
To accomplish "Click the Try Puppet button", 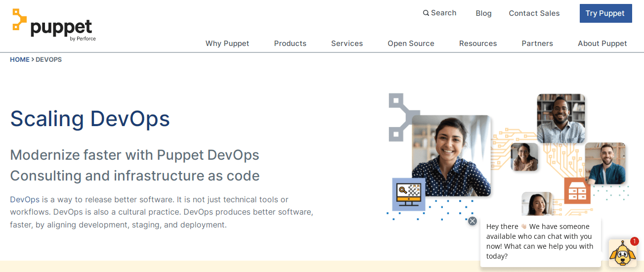I will [605, 13].
